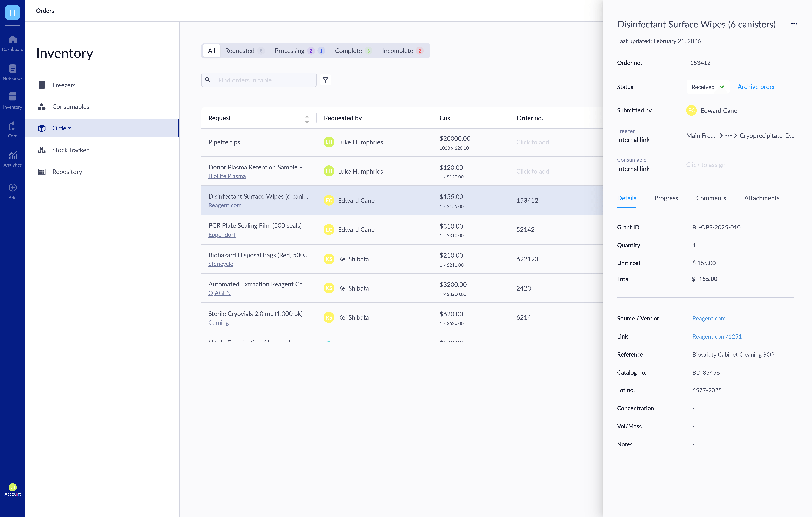Open the Reagent.com/1251 link
The width and height of the screenshot is (812, 517).
coord(717,336)
